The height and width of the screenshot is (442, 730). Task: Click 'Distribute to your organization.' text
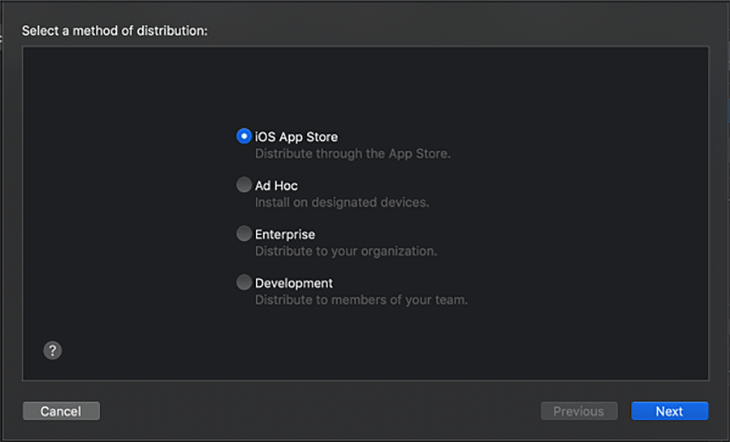pyautogui.click(x=346, y=251)
